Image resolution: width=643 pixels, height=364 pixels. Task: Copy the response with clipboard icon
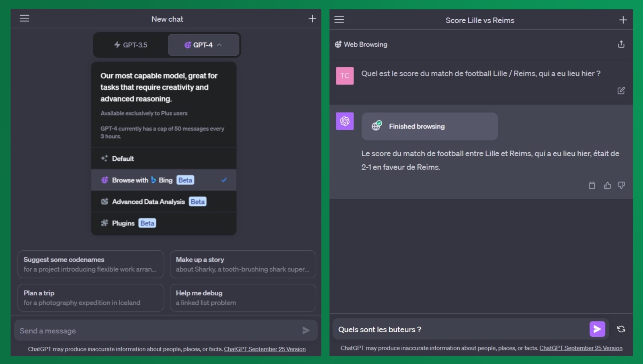point(592,185)
